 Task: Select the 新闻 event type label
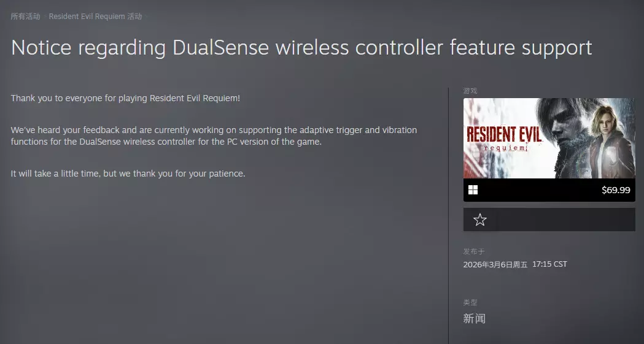(x=475, y=319)
